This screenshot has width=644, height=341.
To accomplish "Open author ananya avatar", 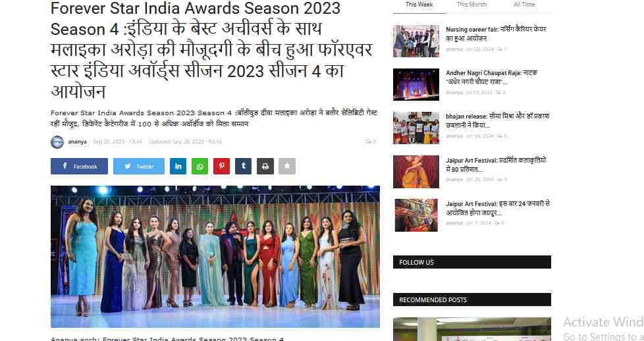I will point(57,142).
